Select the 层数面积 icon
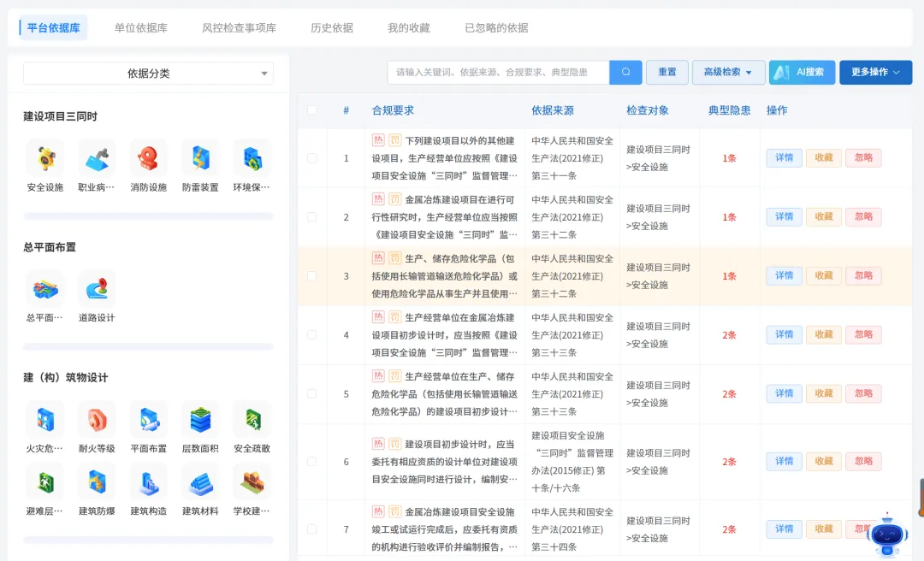The image size is (924, 561). pos(200,420)
